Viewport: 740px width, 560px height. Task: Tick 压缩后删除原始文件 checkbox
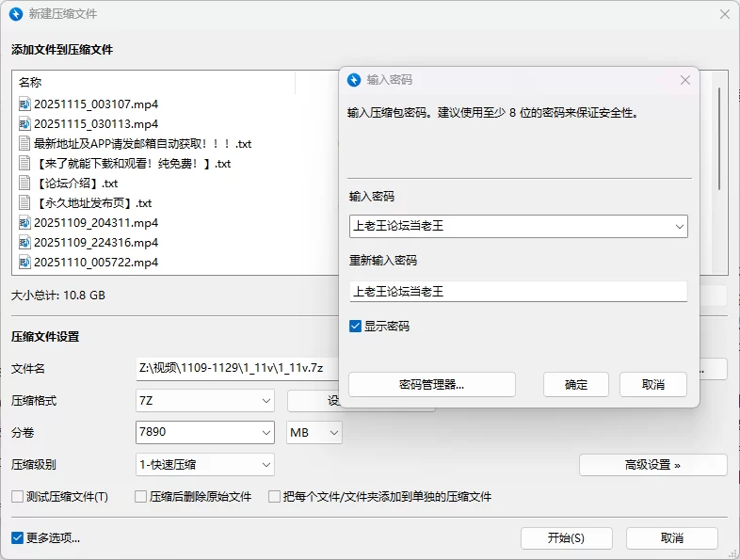[x=141, y=496]
